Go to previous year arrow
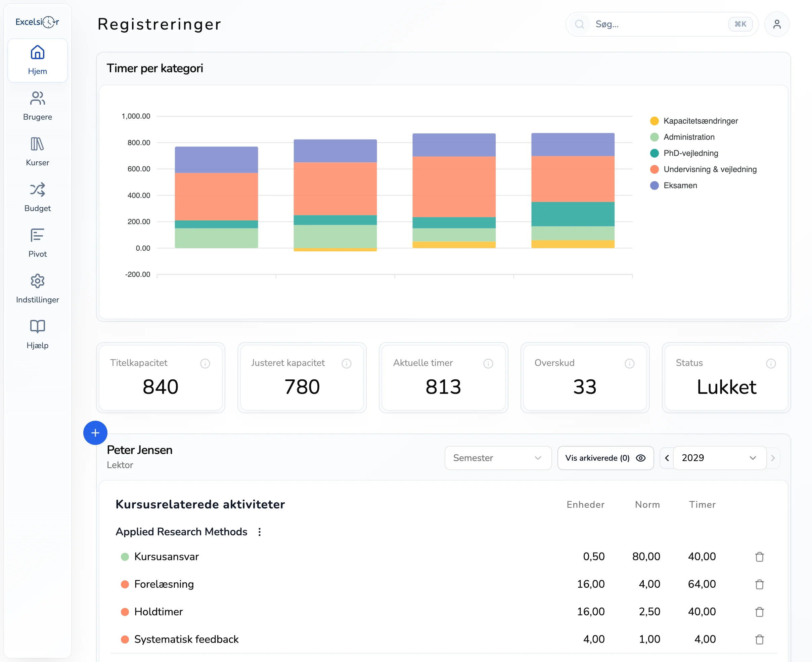Screen dimensions: 812x662 pos(667,458)
